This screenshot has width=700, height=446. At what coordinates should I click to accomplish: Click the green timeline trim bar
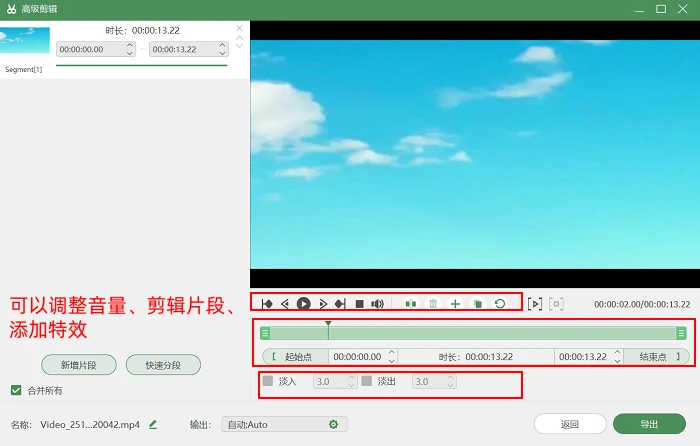click(x=473, y=333)
